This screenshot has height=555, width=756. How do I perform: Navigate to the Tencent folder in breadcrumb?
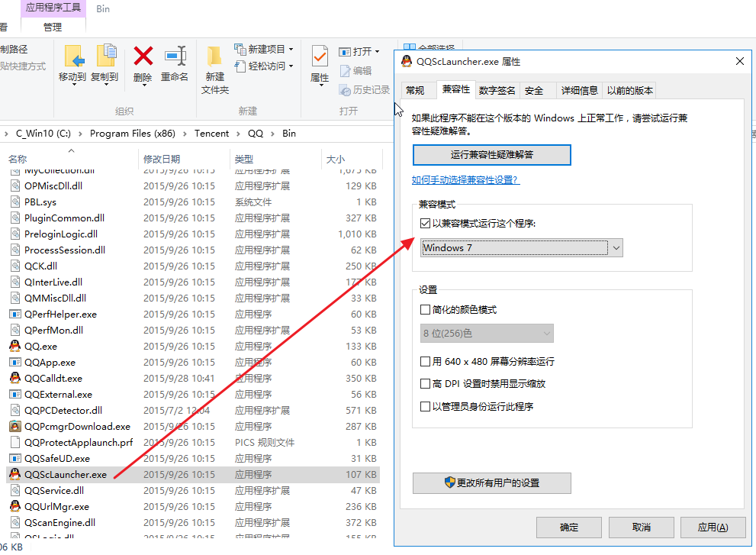[211, 134]
